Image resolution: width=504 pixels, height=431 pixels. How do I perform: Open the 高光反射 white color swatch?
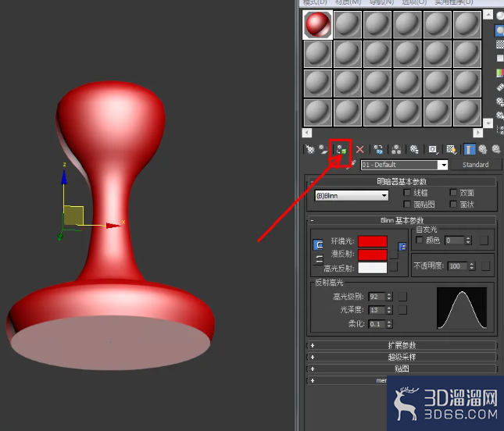(x=373, y=268)
